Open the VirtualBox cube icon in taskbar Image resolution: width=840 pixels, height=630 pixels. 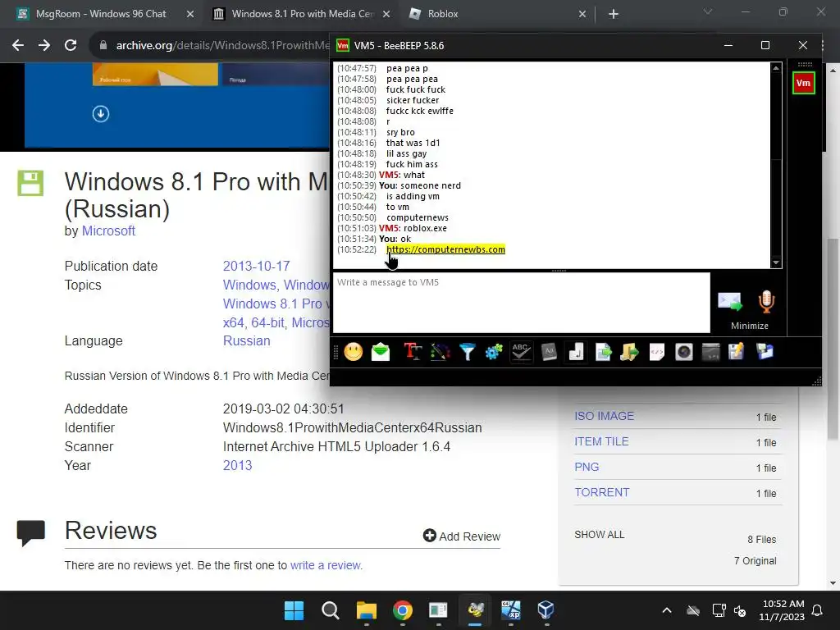tap(546, 610)
